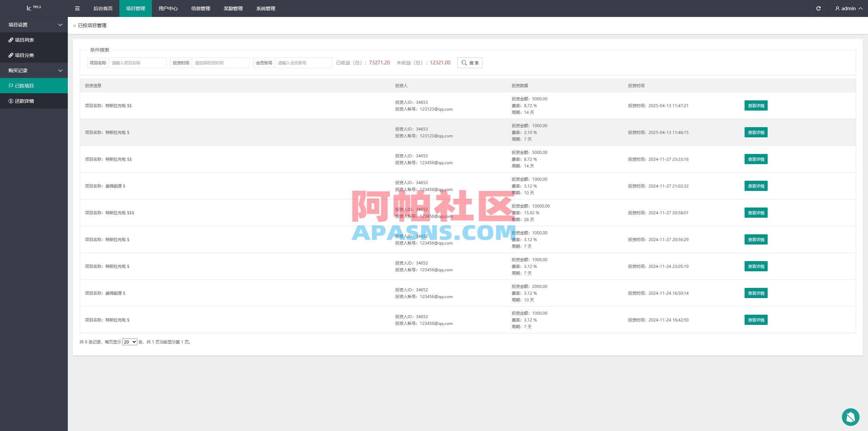Open the per-page count dropdown showing 20

[129, 342]
